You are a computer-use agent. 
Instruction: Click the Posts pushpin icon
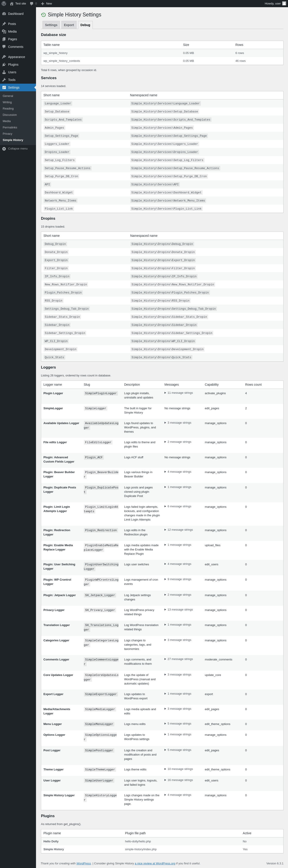(x=4, y=24)
